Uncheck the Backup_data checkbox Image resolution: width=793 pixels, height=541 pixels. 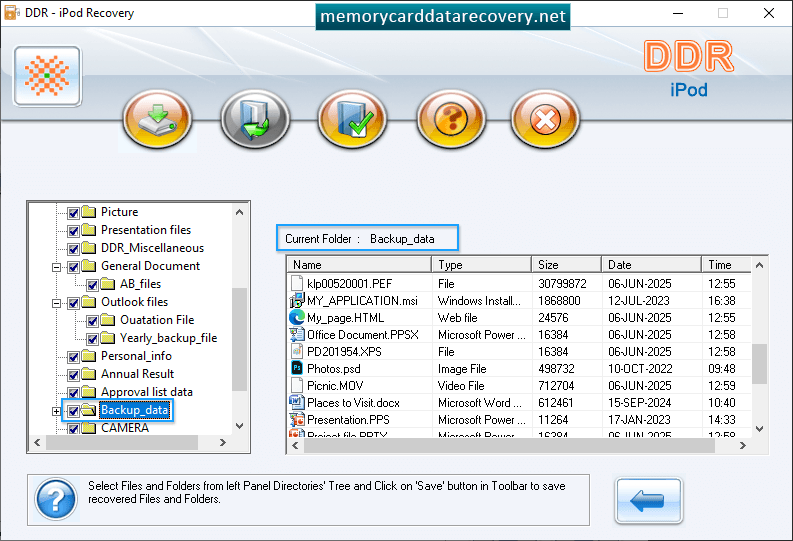click(73, 411)
